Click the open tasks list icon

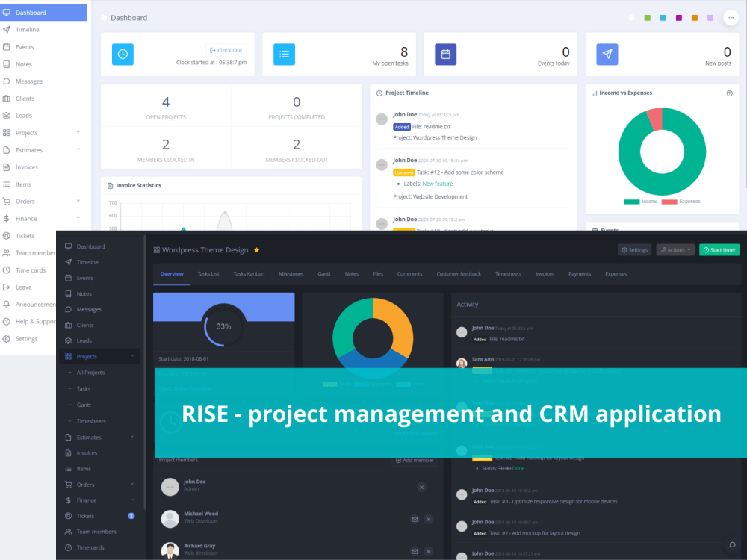tap(284, 54)
